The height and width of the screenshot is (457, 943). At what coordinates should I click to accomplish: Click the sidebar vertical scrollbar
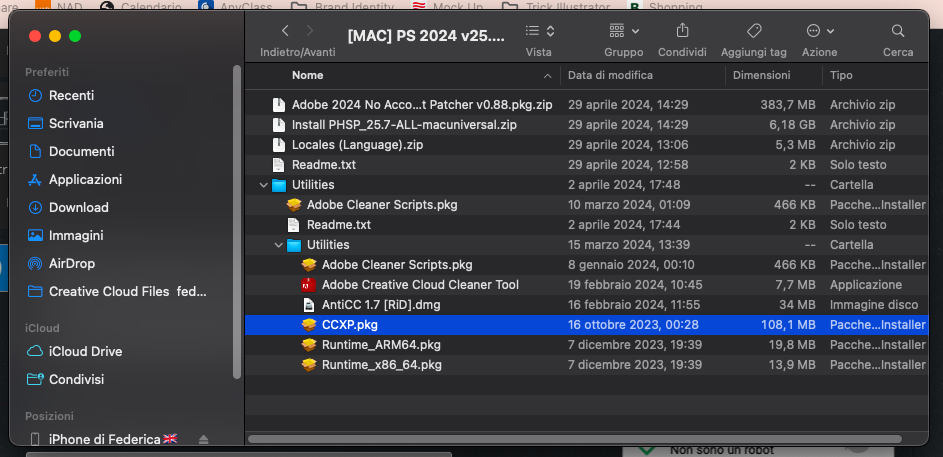(x=237, y=222)
